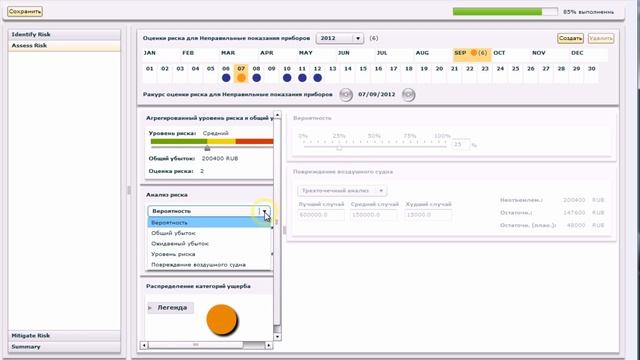Toggle the Анализ риска combo box arrow
The width and height of the screenshot is (640, 360).
coord(264,211)
